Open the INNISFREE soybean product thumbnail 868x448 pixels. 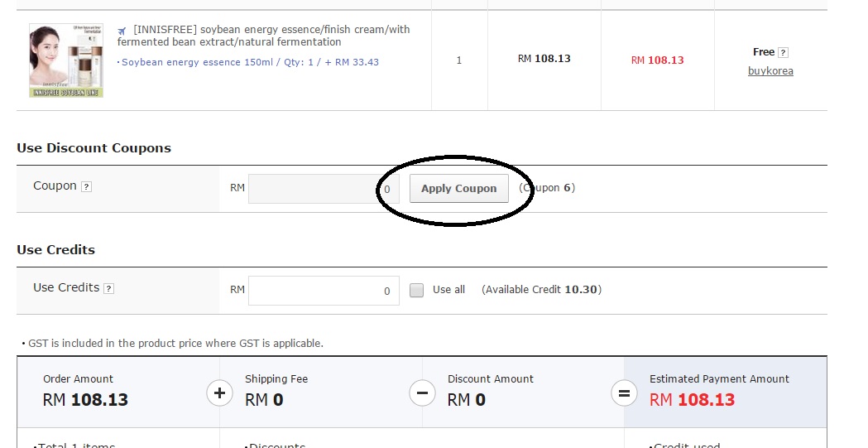coord(66,60)
